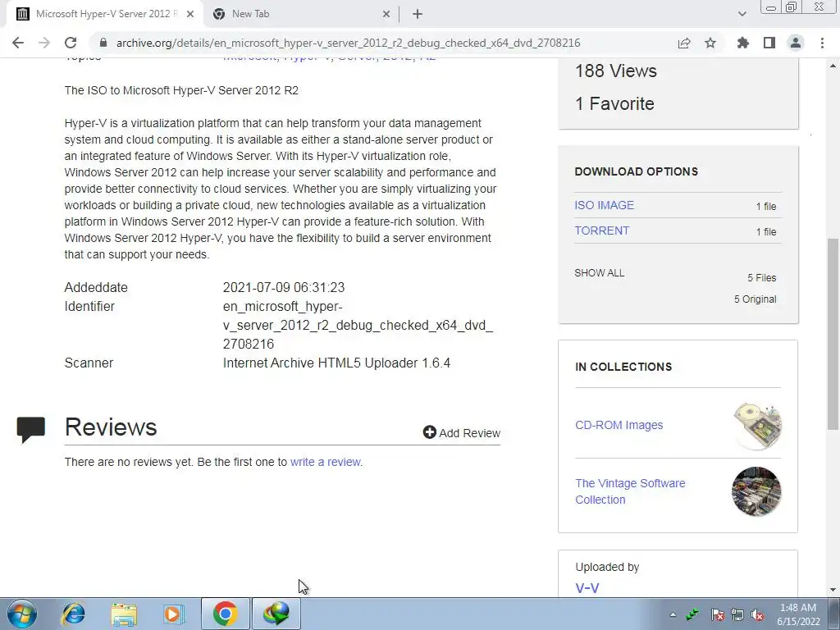840x630 pixels.
Task: Share this page using the share icon
Action: click(684, 43)
